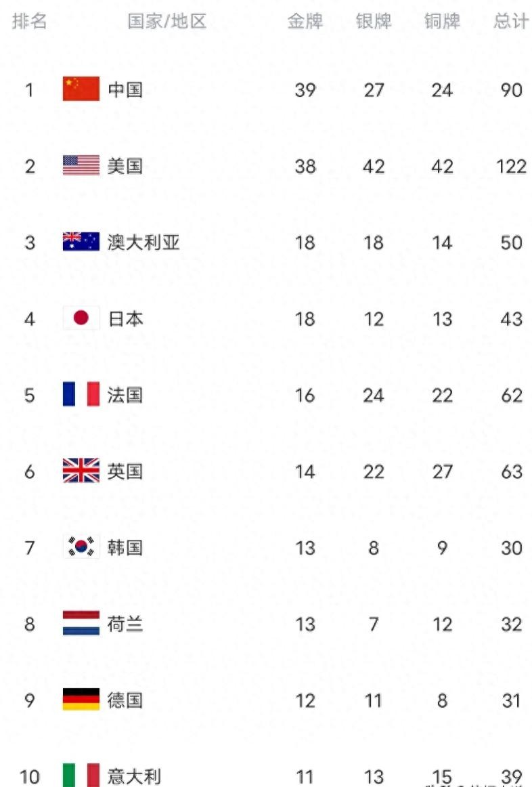Click the 排名 column header
The image size is (532, 787).
[30, 22]
